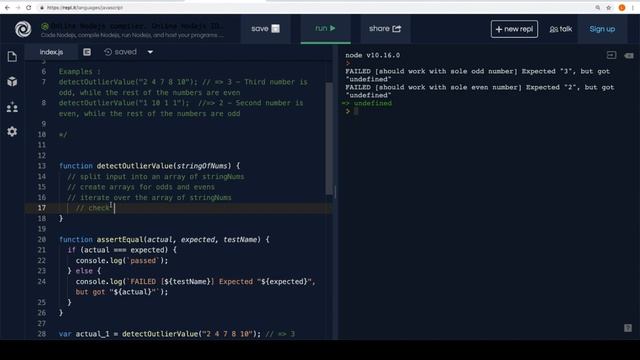Create a new repl
The height and width of the screenshot is (360, 640).
pos(514,29)
